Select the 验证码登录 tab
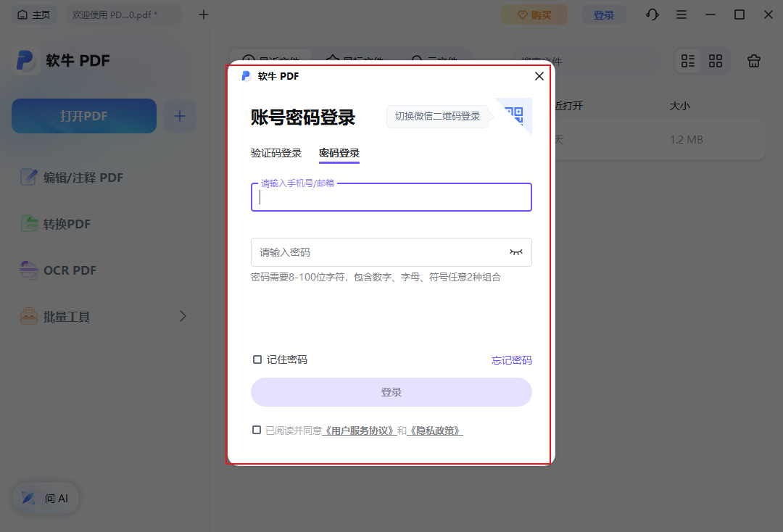Viewport: 783px width, 532px height. coord(276,153)
